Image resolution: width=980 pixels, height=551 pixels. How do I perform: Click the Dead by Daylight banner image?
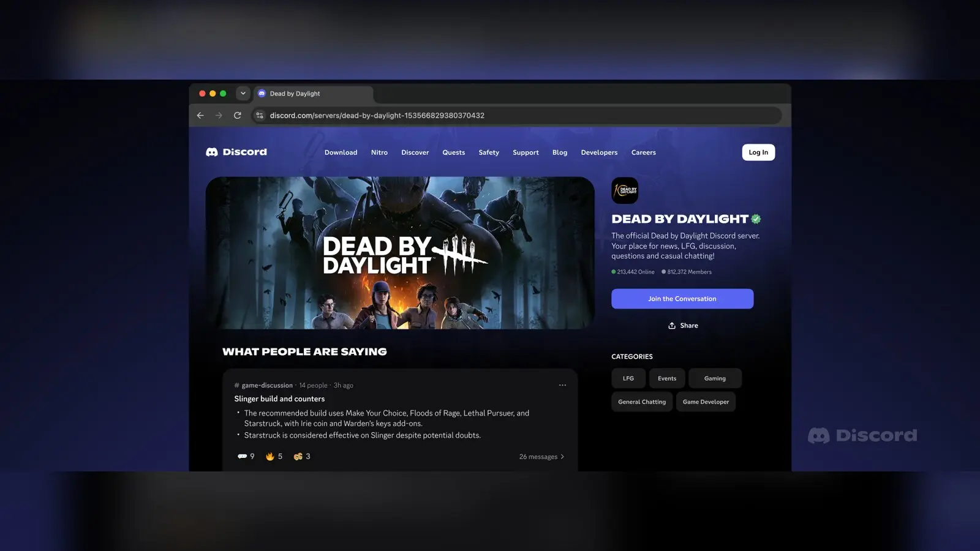tap(400, 253)
